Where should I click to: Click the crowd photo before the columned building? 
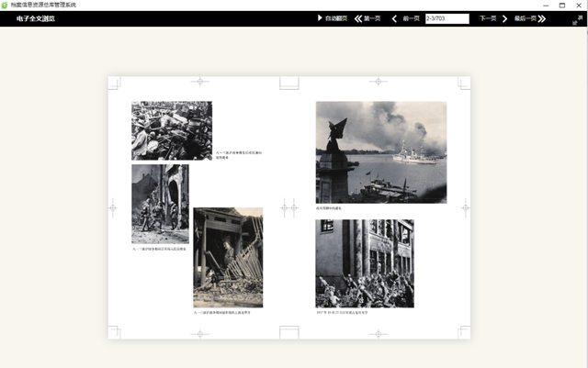tap(365, 263)
